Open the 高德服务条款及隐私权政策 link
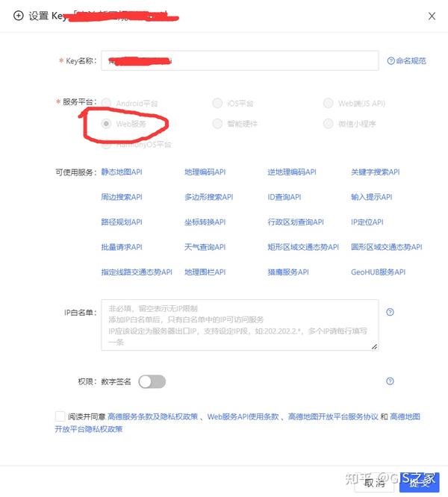448x497 pixels. [x=152, y=416]
